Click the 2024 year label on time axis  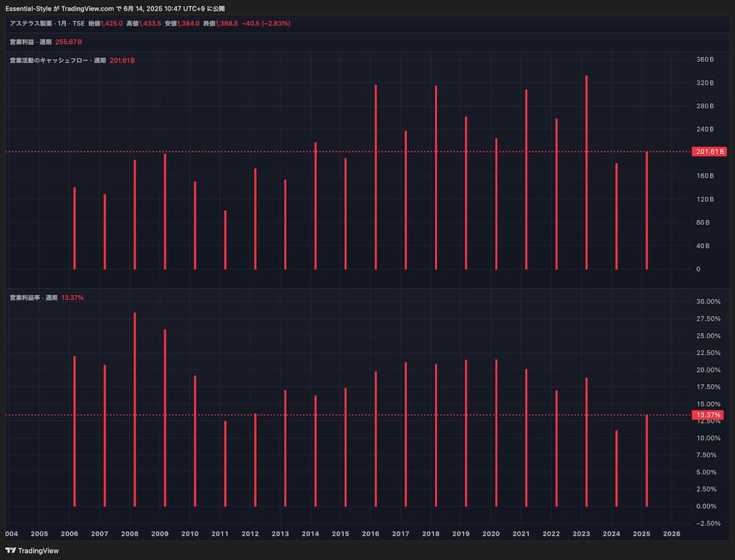tap(612, 533)
